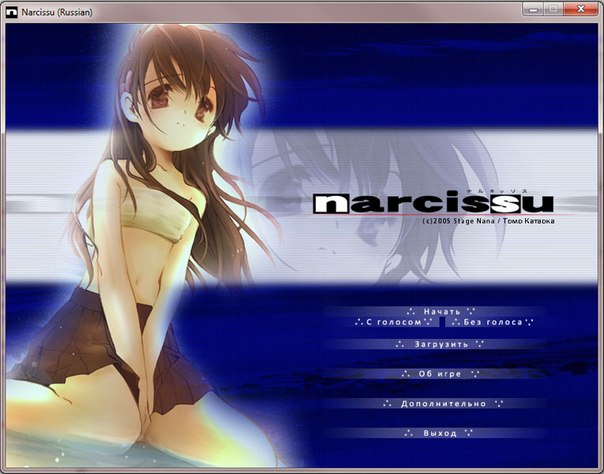
Task: Maximize the Narcissu window
Action: pyautogui.click(x=554, y=9)
